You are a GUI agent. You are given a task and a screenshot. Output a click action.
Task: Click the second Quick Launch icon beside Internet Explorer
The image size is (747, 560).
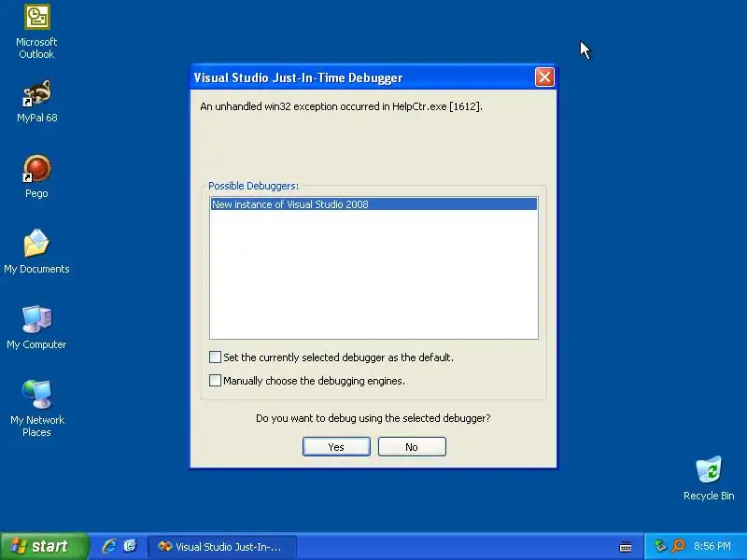pos(130,546)
